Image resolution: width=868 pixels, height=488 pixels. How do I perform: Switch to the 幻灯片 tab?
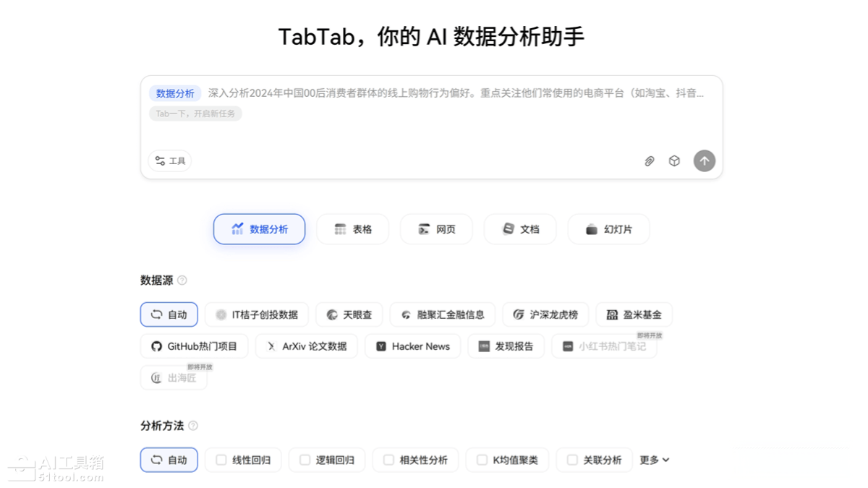[608, 229]
